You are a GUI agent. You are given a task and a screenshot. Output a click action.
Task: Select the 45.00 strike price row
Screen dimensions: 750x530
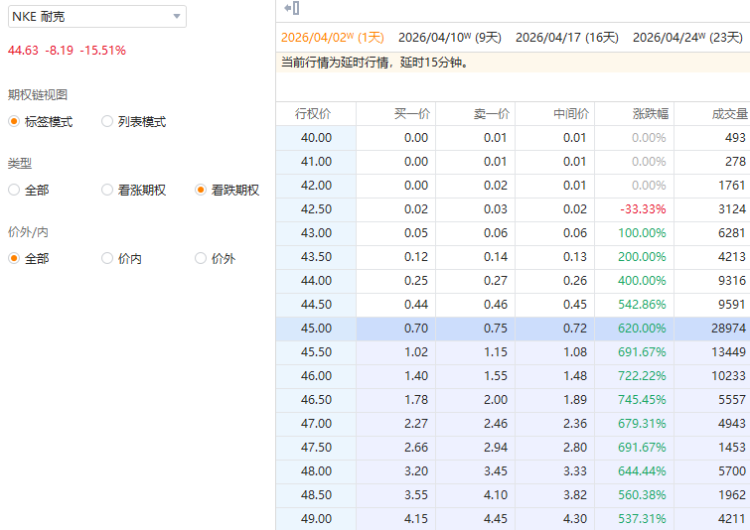tap(316, 328)
